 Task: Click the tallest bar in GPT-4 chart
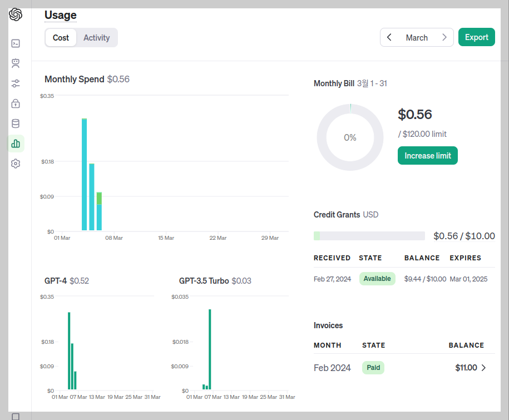click(x=69, y=350)
